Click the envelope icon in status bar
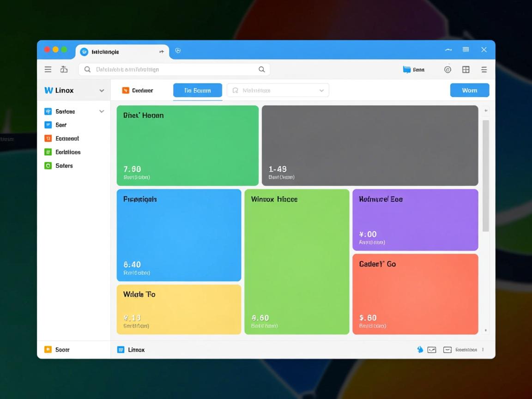 (447, 350)
